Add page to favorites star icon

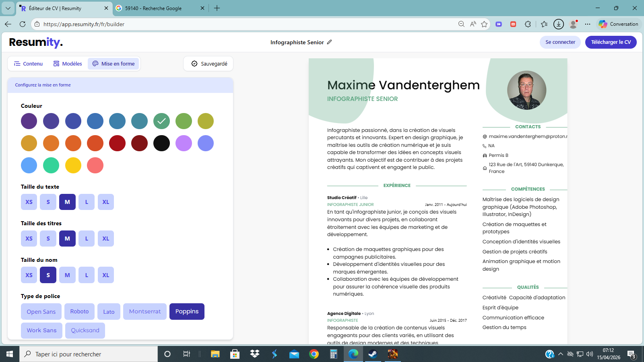point(484,24)
